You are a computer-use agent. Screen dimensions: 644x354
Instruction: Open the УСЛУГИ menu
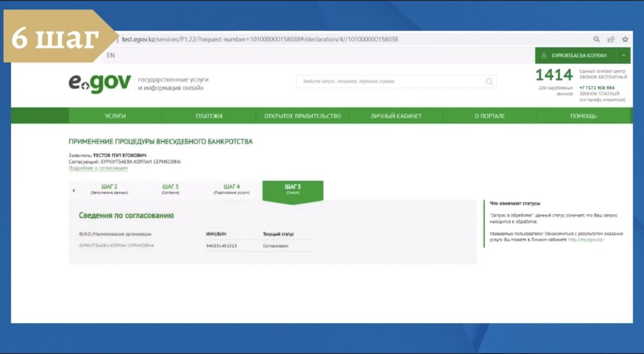115,116
